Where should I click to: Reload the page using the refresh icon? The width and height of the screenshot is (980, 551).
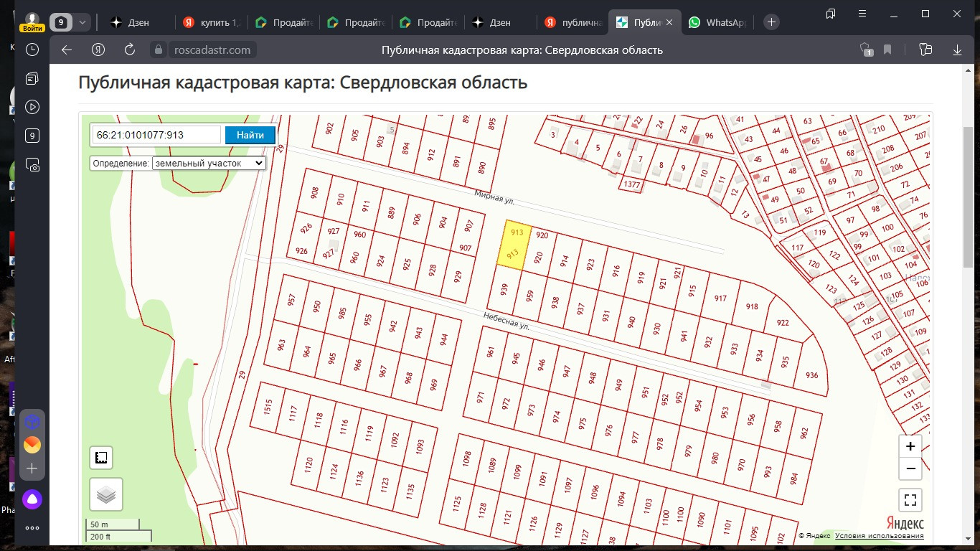coord(130,50)
